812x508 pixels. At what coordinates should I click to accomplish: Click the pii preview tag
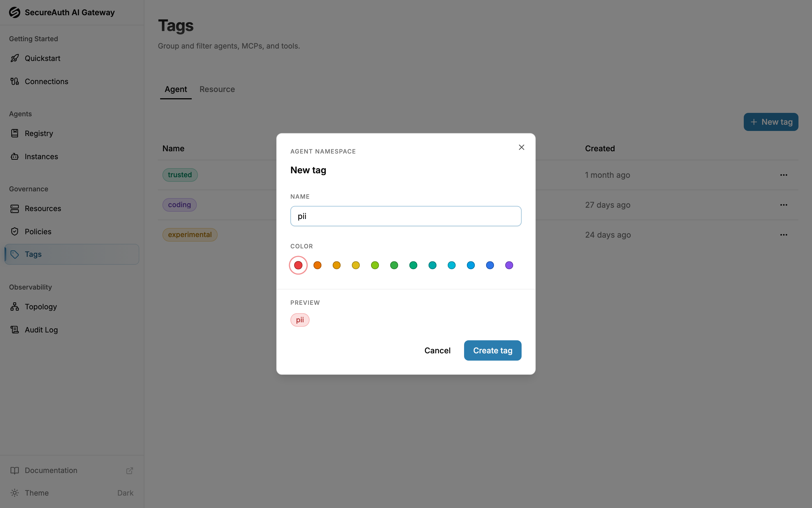pos(300,320)
